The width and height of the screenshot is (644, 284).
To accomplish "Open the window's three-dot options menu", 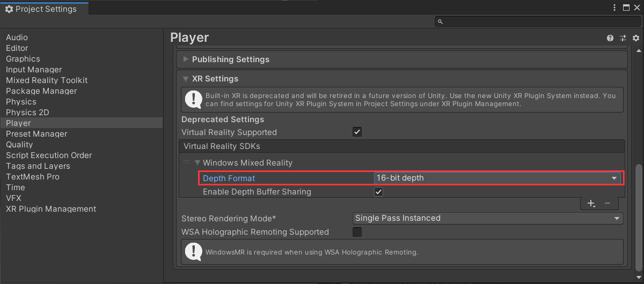I will [615, 8].
